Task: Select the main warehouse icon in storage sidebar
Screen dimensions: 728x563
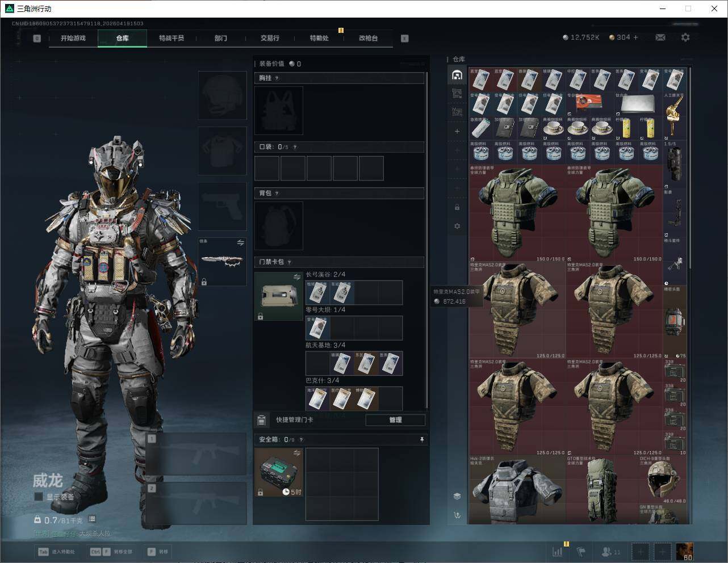Action: (x=457, y=75)
